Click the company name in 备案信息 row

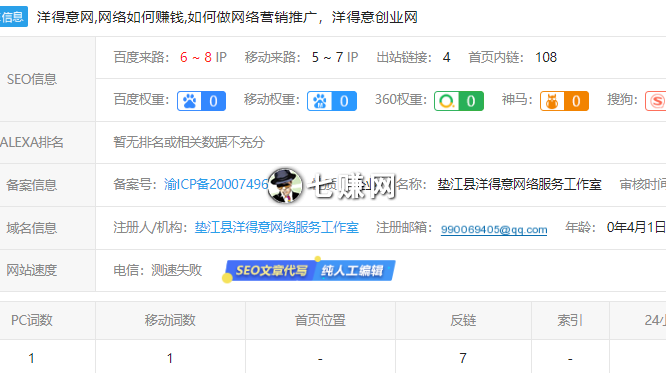(x=519, y=184)
